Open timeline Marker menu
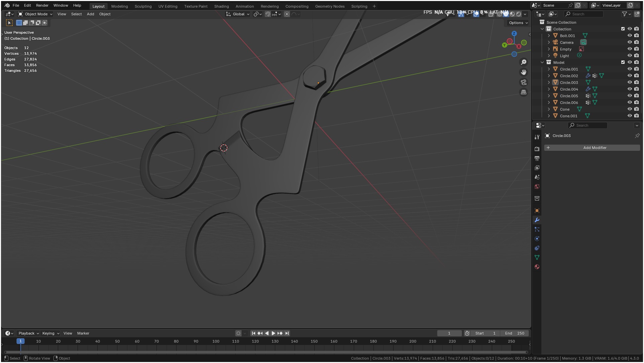This screenshot has width=644, height=363. tap(83, 333)
